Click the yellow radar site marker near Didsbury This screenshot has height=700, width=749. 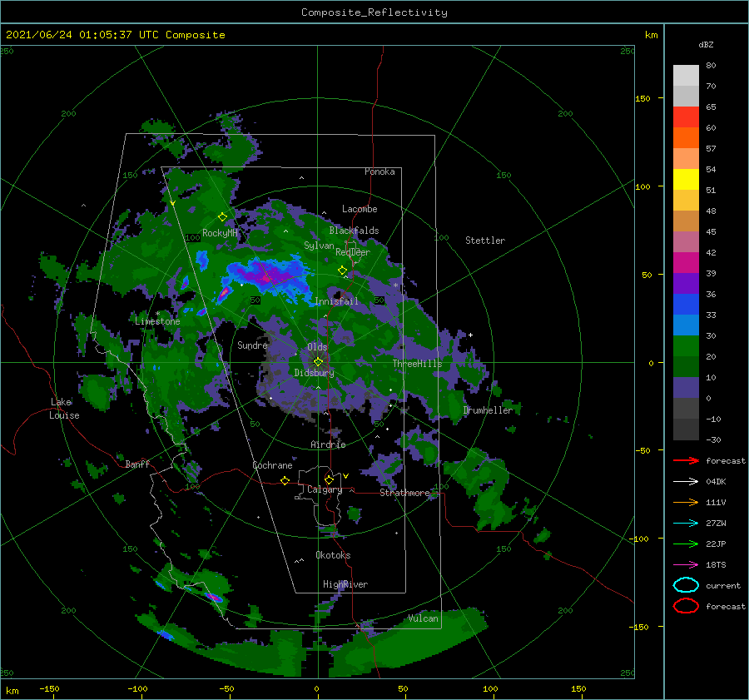coord(318,362)
